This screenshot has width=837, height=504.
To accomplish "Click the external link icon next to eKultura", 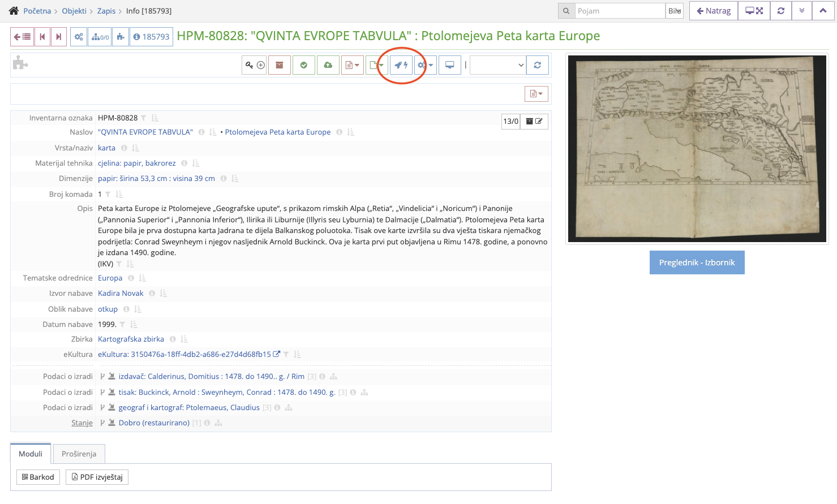I will coord(277,355).
